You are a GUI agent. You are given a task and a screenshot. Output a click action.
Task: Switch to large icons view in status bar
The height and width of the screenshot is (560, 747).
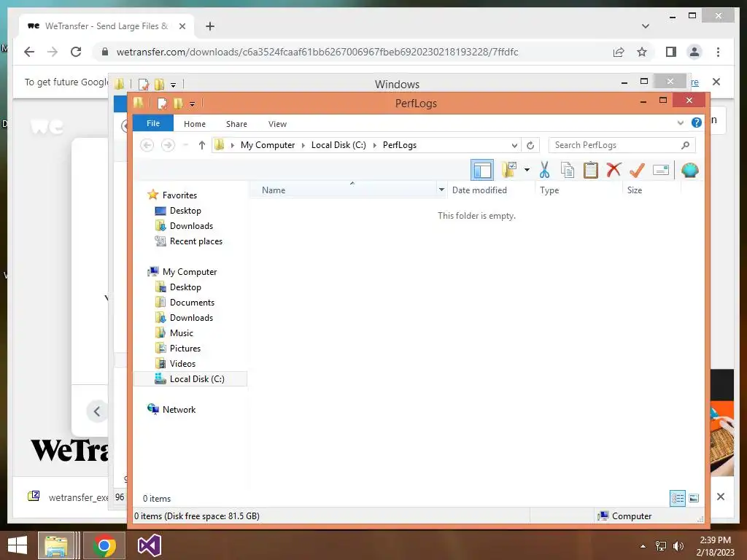694,498
